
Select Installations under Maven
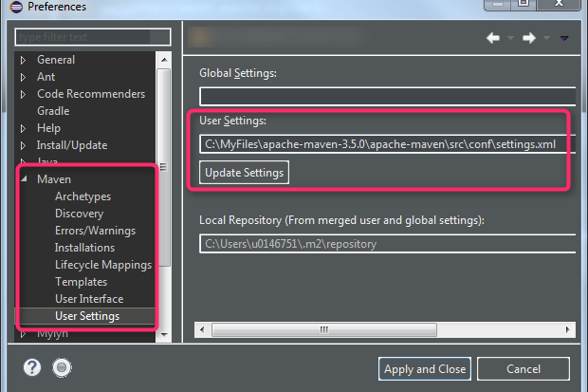point(84,248)
